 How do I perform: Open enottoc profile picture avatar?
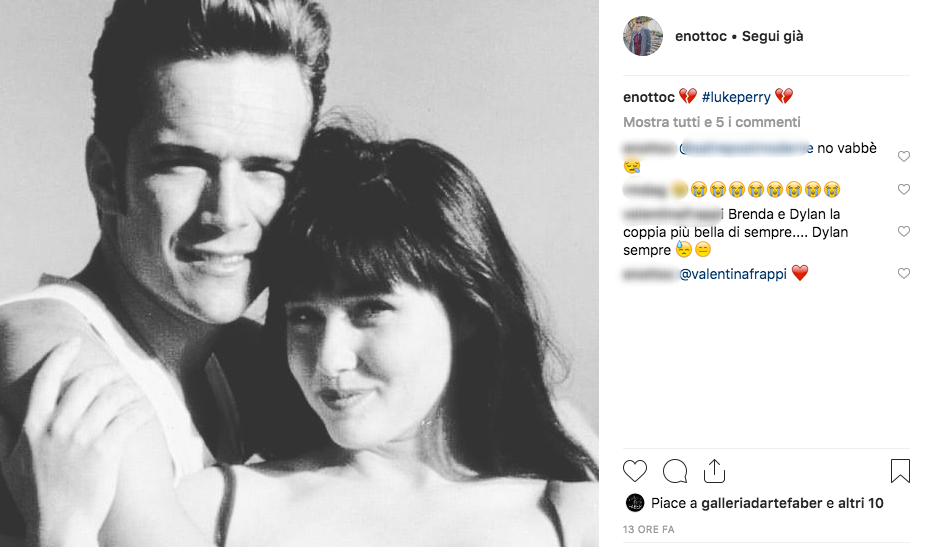coord(643,36)
